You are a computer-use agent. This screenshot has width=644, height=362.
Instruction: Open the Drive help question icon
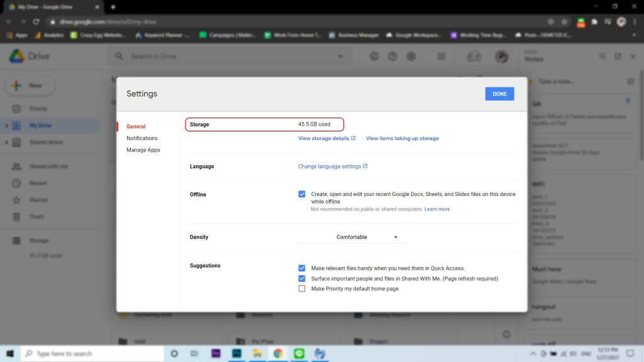[392, 56]
